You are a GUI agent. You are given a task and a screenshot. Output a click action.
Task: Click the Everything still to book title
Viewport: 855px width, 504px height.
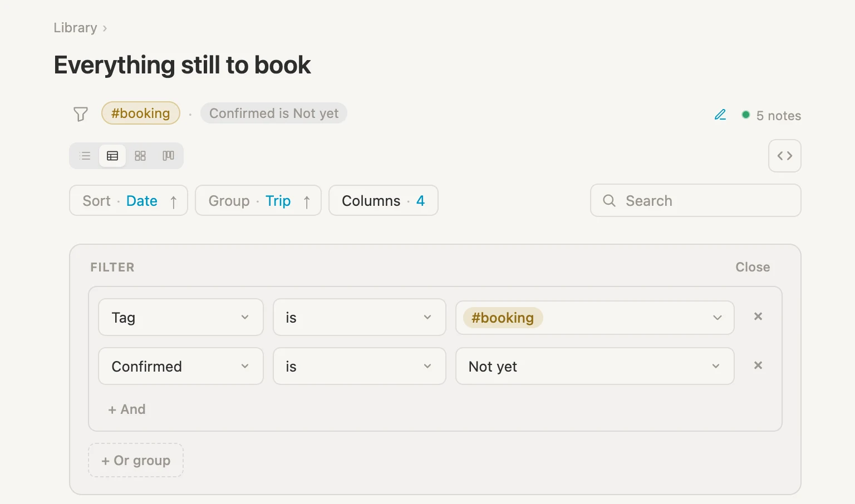pyautogui.click(x=182, y=65)
